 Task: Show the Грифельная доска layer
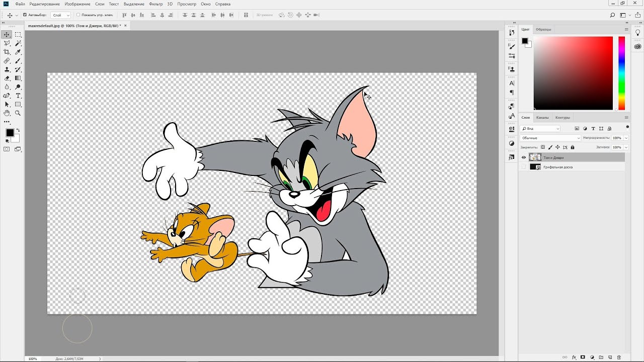tap(524, 167)
